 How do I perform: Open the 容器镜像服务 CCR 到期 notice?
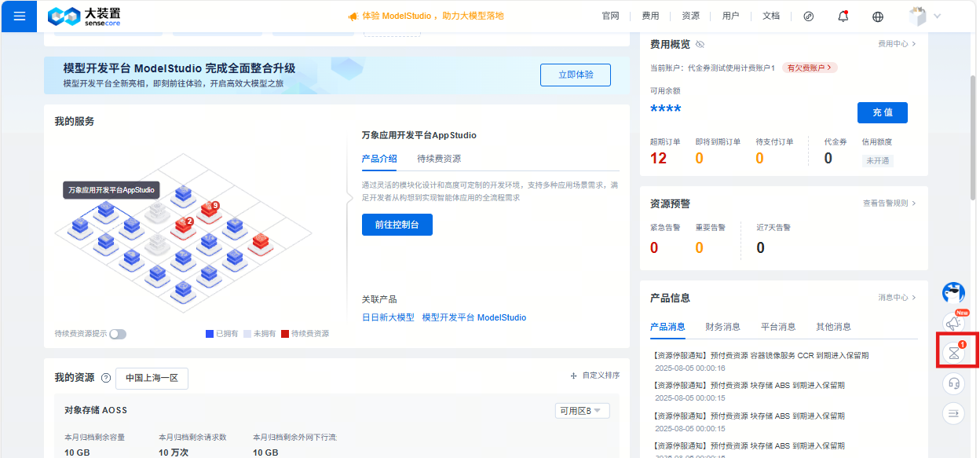pyautogui.click(x=759, y=355)
